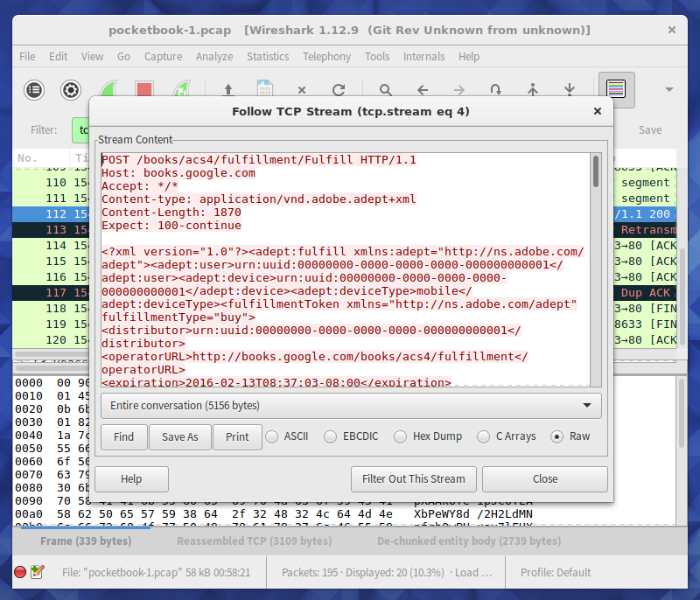Select packet row 112 in packet list
Screen dimensions: 700x600
pos(52,214)
